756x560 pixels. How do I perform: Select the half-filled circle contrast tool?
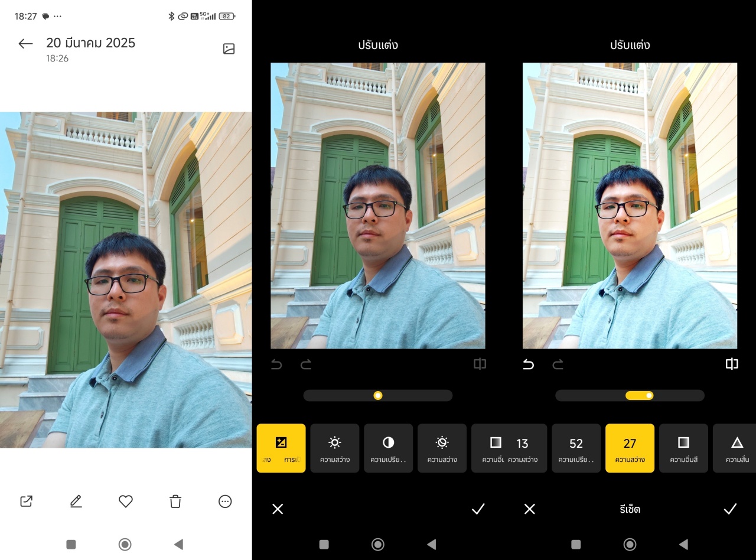[388, 448]
